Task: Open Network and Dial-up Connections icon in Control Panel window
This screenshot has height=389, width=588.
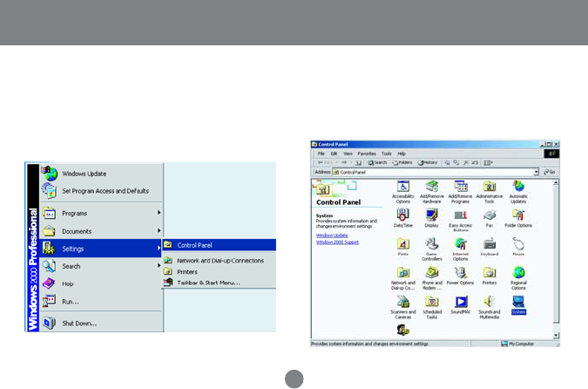Action: tap(402, 278)
